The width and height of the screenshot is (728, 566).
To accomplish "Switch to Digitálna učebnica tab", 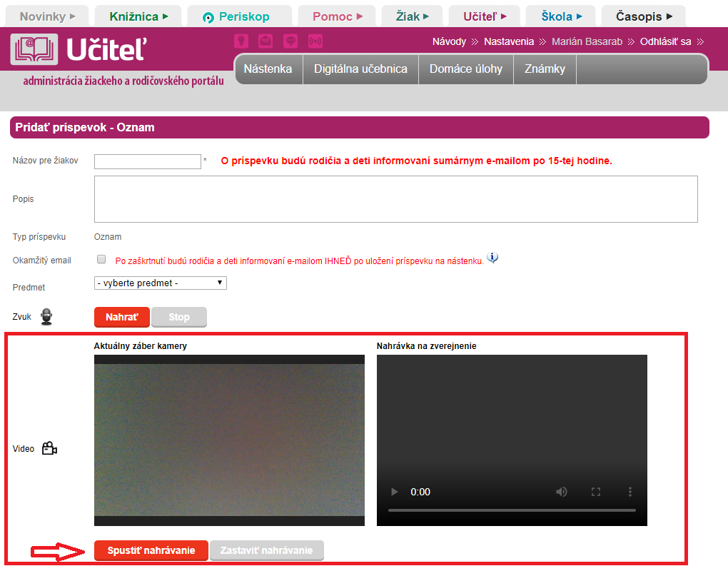I will tap(360, 69).
